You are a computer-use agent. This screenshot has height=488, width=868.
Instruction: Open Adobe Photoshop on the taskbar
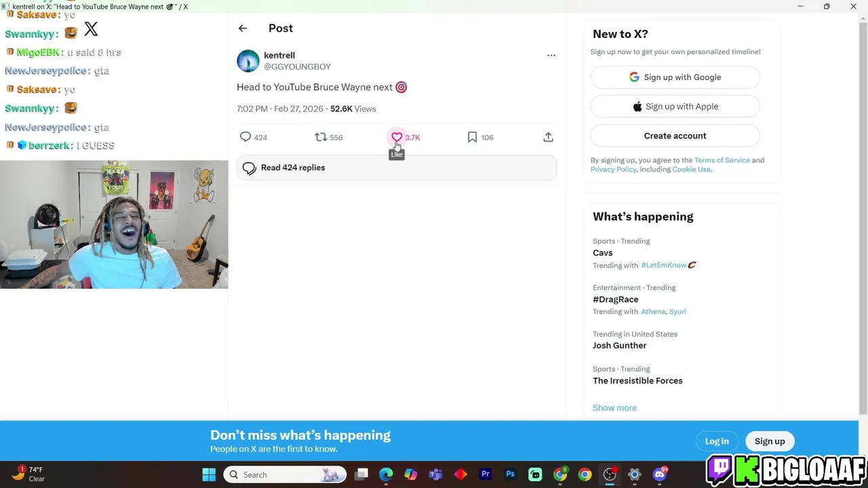(510, 474)
